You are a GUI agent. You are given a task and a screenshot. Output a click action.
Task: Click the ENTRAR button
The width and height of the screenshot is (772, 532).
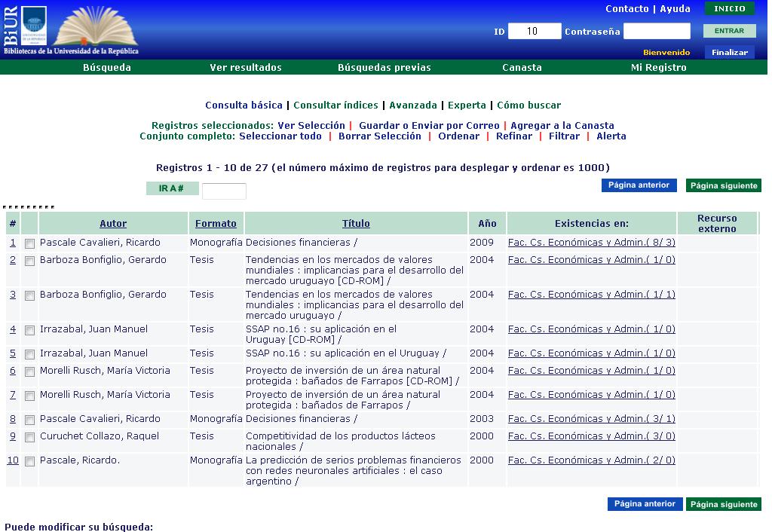[728, 31]
